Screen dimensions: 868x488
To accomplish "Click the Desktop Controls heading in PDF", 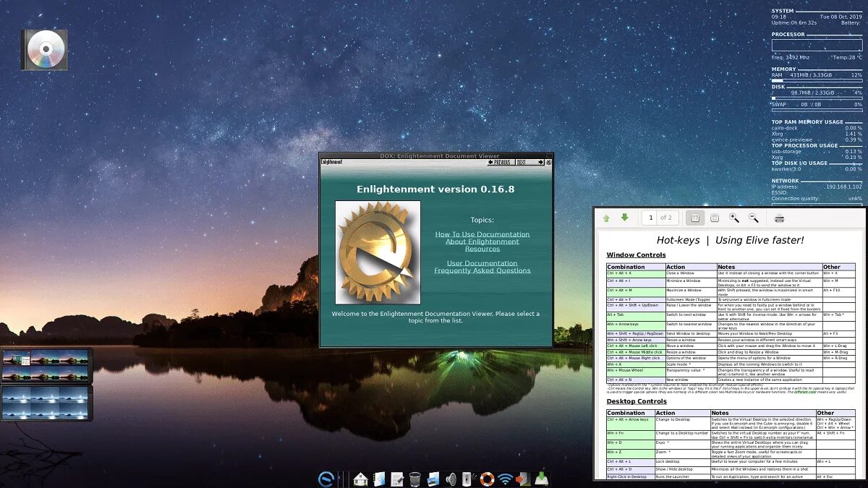I will (637, 401).
